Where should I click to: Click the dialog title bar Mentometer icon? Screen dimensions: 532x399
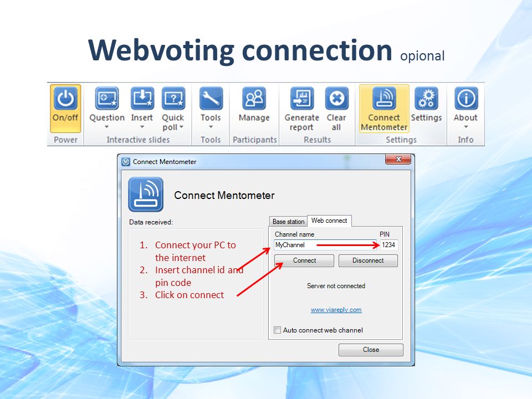126,162
